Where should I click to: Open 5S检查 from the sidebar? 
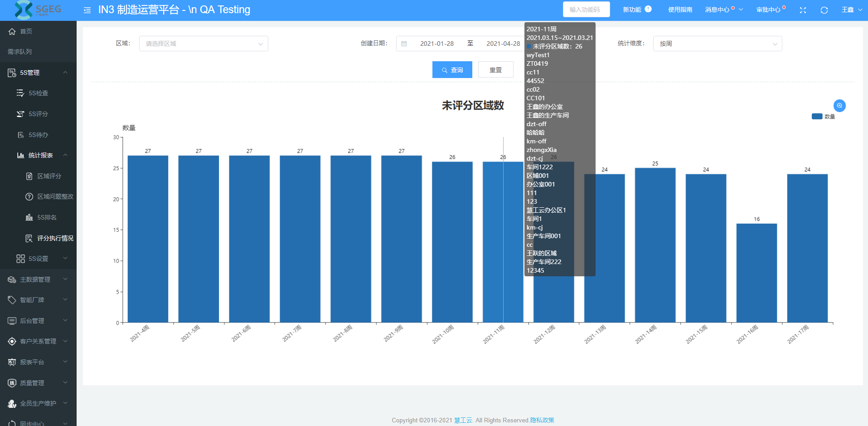point(38,93)
